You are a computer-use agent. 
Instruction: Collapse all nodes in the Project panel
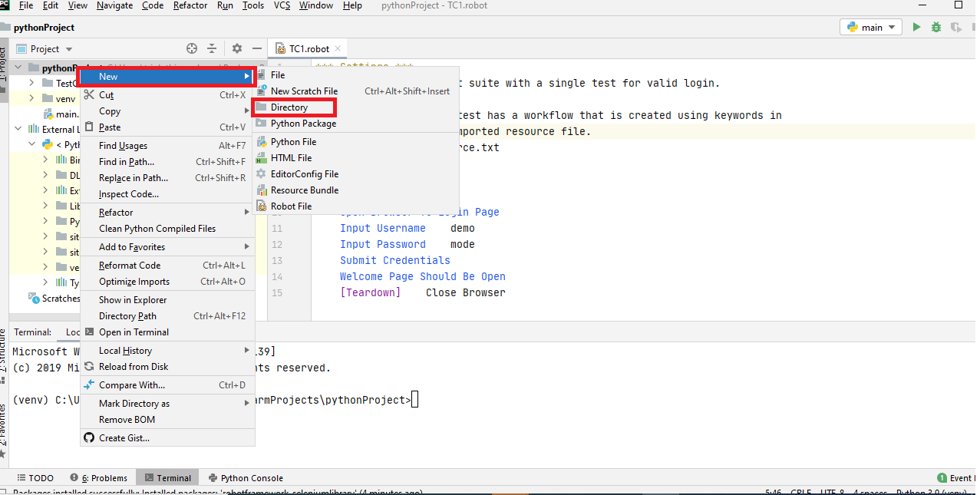pyautogui.click(x=213, y=48)
